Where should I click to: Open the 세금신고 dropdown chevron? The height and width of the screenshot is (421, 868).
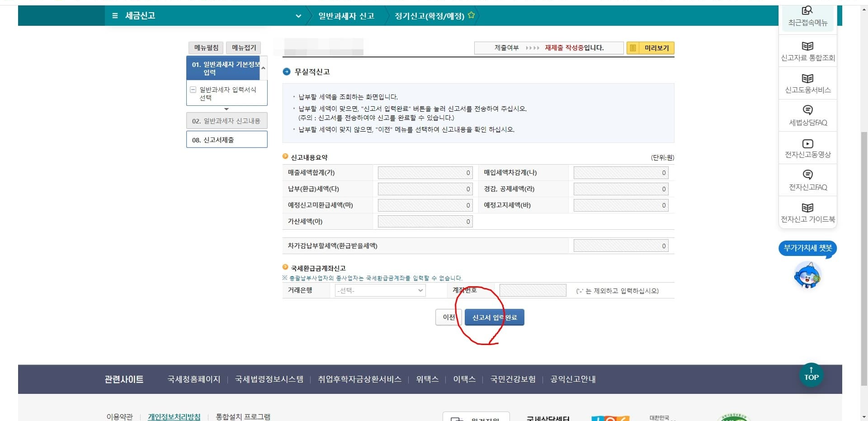click(x=298, y=16)
